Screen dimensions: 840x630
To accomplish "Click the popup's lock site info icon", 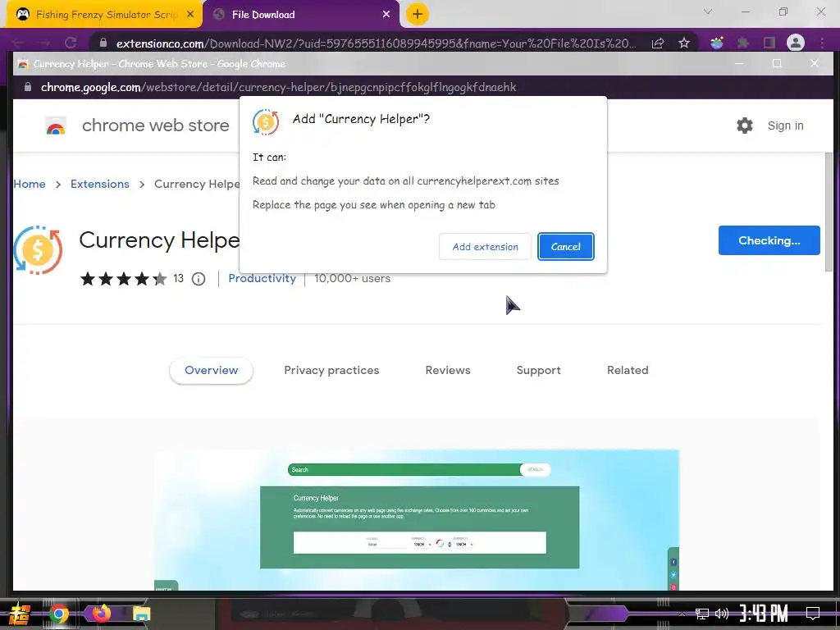I will tap(28, 87).
